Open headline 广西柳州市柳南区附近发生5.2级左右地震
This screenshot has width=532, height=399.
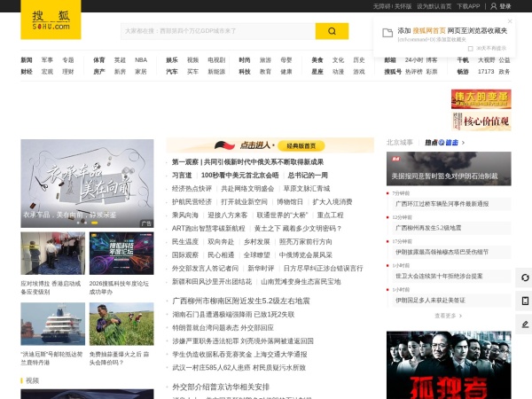click(x=241, y=301)
